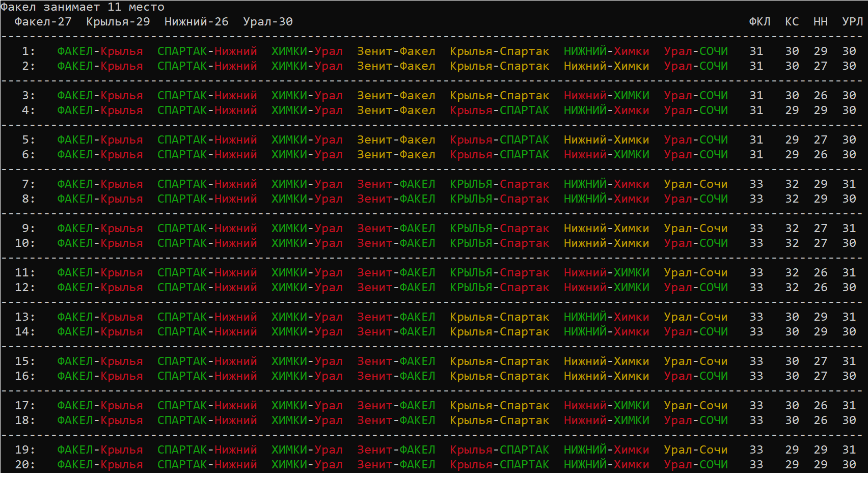Click НН value "26" in row 18

821,420
